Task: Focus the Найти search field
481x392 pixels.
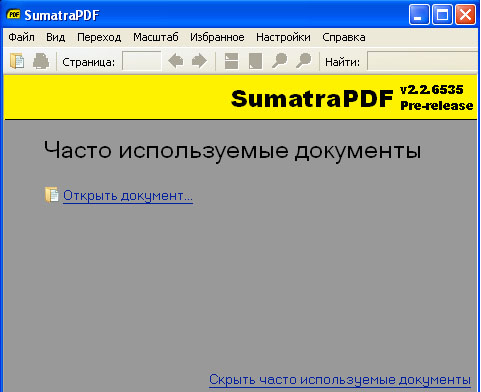Action: click(x=422, y=61)
